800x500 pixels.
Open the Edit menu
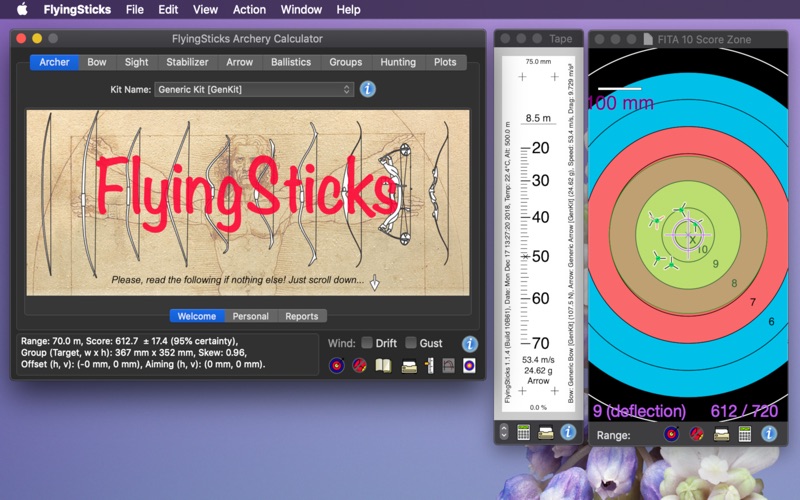(x=168, y=10)
